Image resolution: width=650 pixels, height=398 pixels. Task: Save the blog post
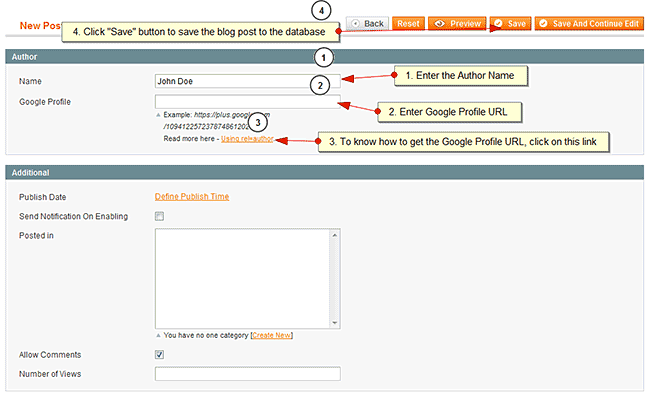tap(510, 24)
